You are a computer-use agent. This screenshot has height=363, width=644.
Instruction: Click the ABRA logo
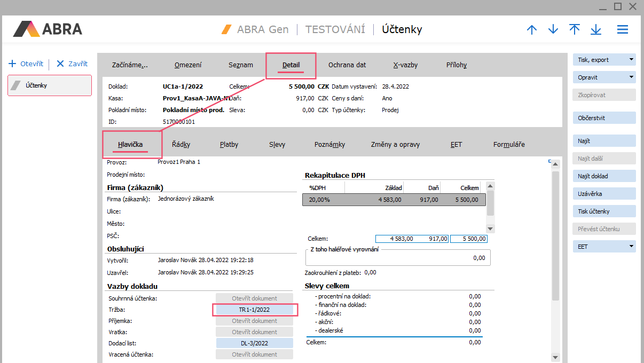pos(48,29)
